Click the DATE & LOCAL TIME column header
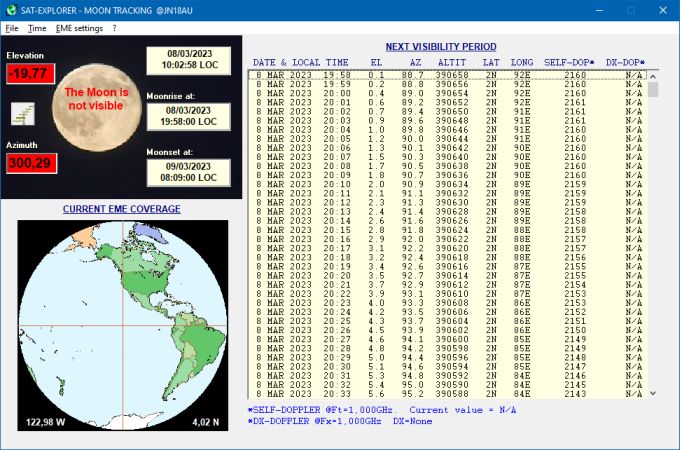The width and height of the screenshot is (680, 450). coord(301,62)
